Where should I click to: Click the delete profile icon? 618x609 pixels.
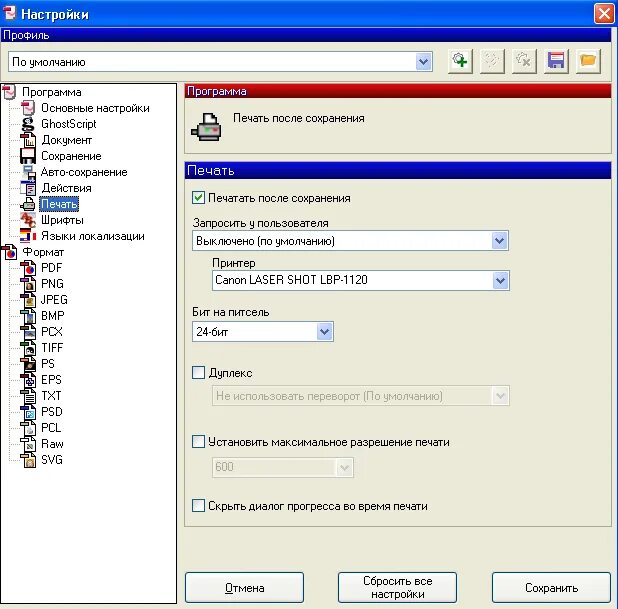click(524, 61)
